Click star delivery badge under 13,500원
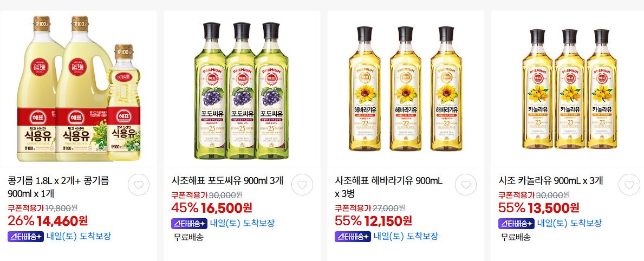 pyautogui.click(x=516, y=224)
